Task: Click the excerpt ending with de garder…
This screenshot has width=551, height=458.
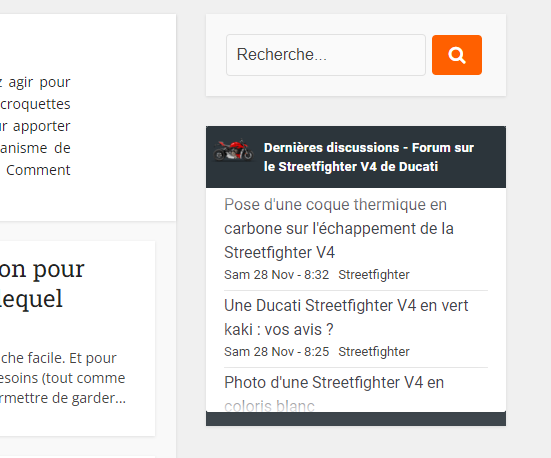Action: click(63, 378)
